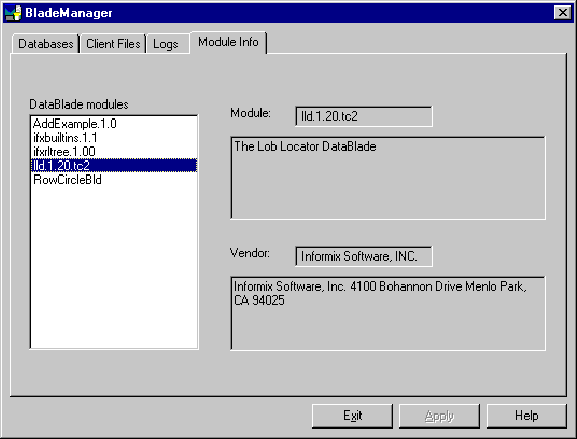577x439 pixels.
Task: Click the BladeManager title bar text
Action: (69, 13)
